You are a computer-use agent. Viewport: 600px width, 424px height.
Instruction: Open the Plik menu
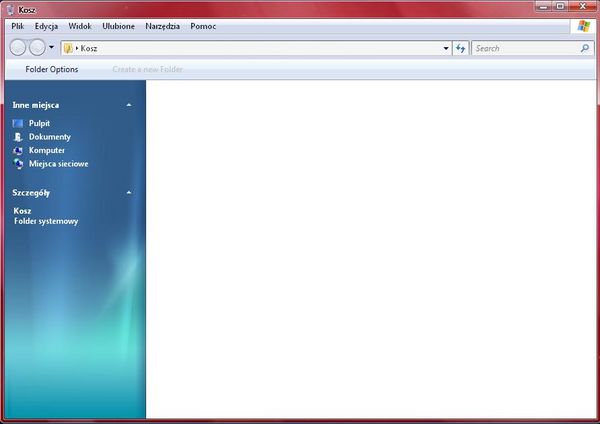17,25
